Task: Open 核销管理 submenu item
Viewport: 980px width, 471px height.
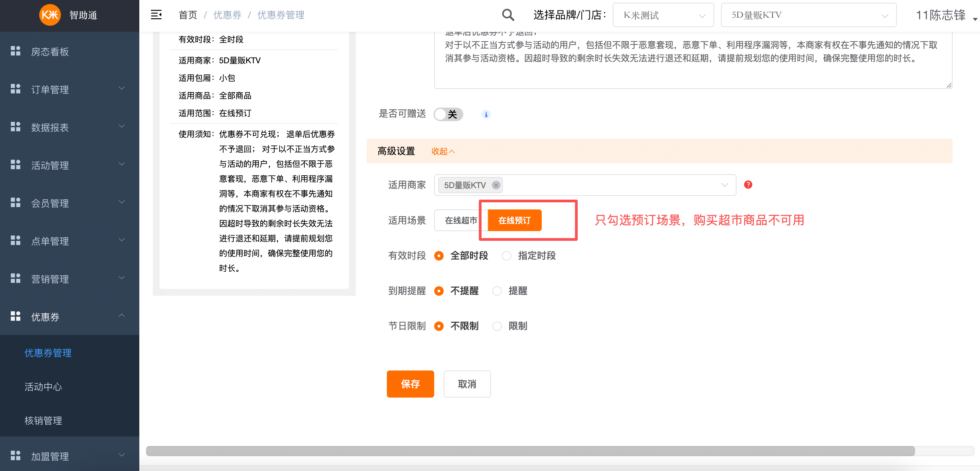Action: (x=70, y=420)
